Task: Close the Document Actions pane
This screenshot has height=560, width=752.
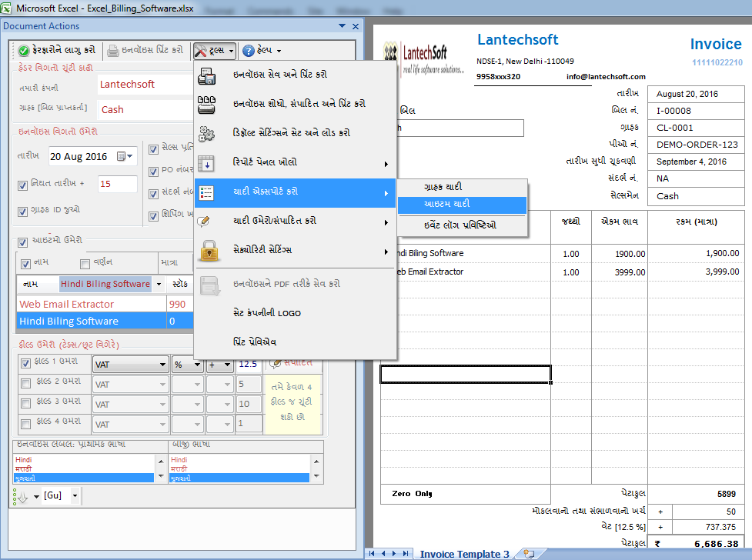Action: (x=356, y=26)
